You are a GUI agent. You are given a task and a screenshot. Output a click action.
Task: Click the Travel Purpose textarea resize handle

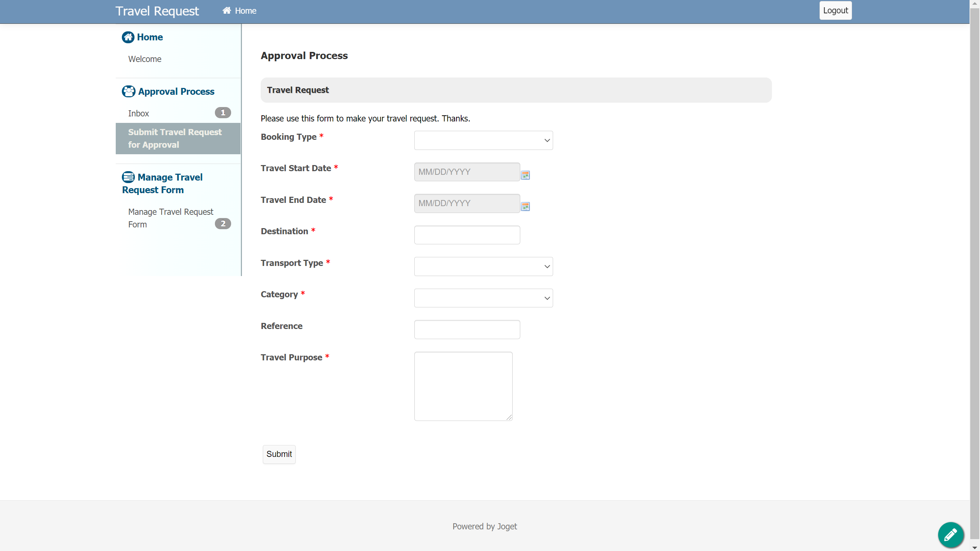tap(509, 417)
